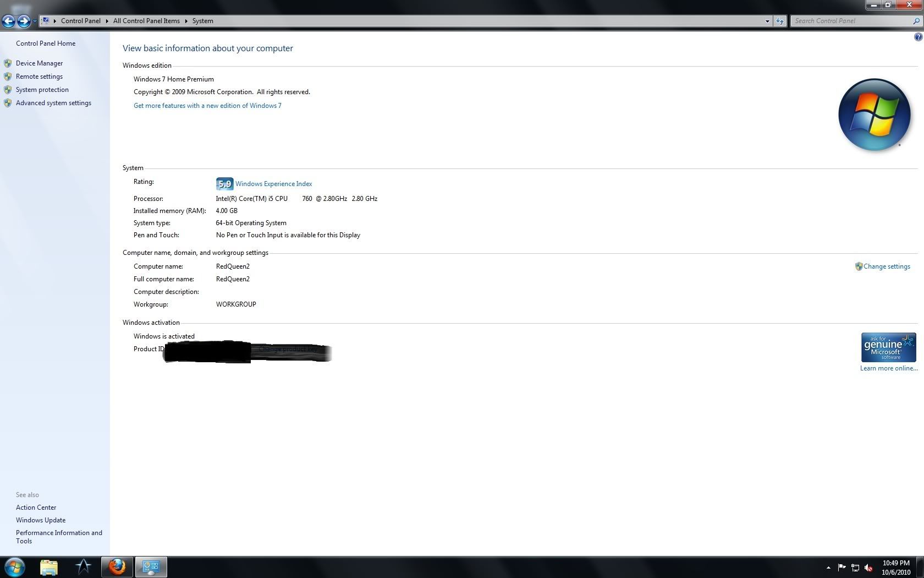The width and height of the screenshot is (924, 578).
Task: Click Windows is activated text
Action: (x=164, y=336)
